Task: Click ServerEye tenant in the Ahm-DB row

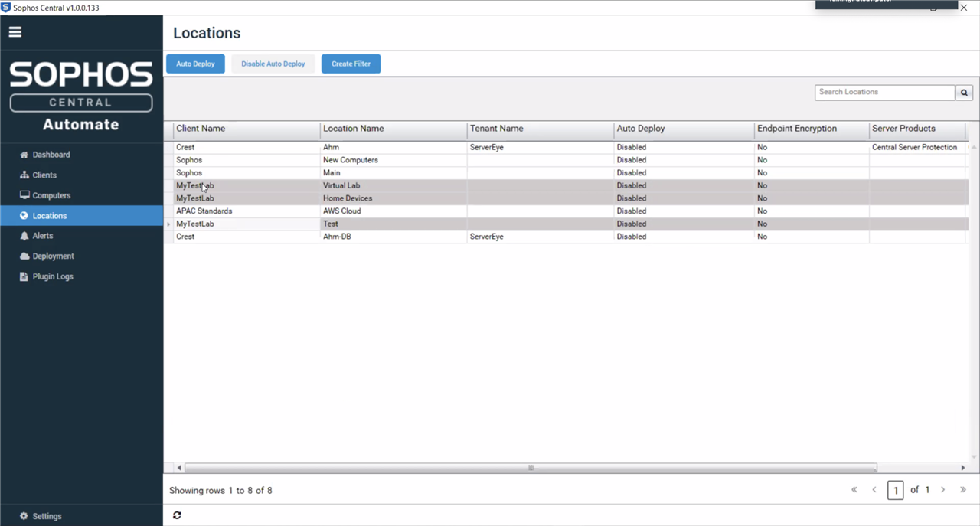Action: coord(487,237)
